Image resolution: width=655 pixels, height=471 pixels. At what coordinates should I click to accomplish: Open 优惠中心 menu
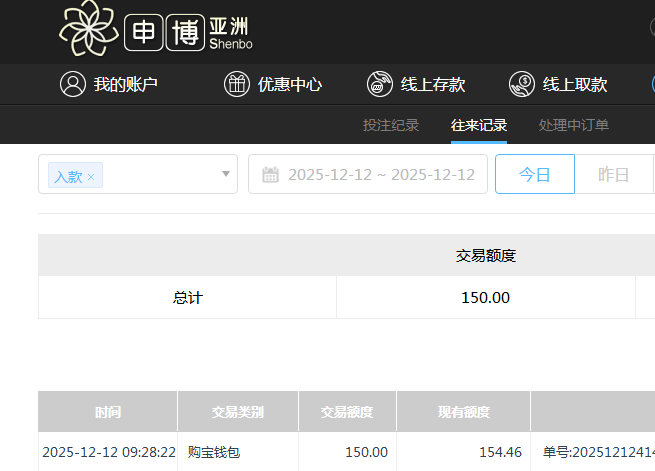click(x=273, y=84)
